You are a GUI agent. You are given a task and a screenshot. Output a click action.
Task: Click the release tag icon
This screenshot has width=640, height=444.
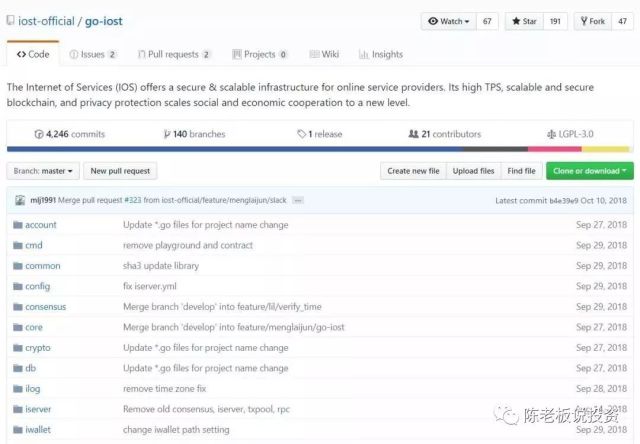302,134
